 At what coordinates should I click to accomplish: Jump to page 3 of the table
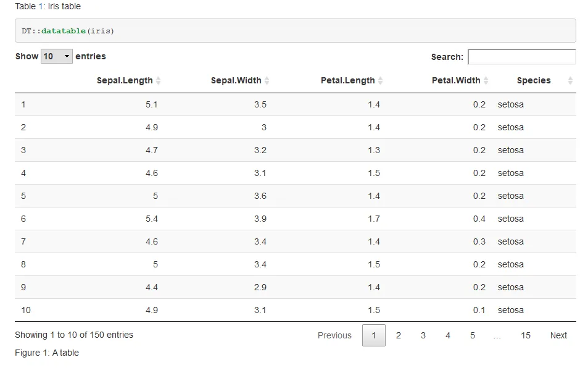click(423, 335)
